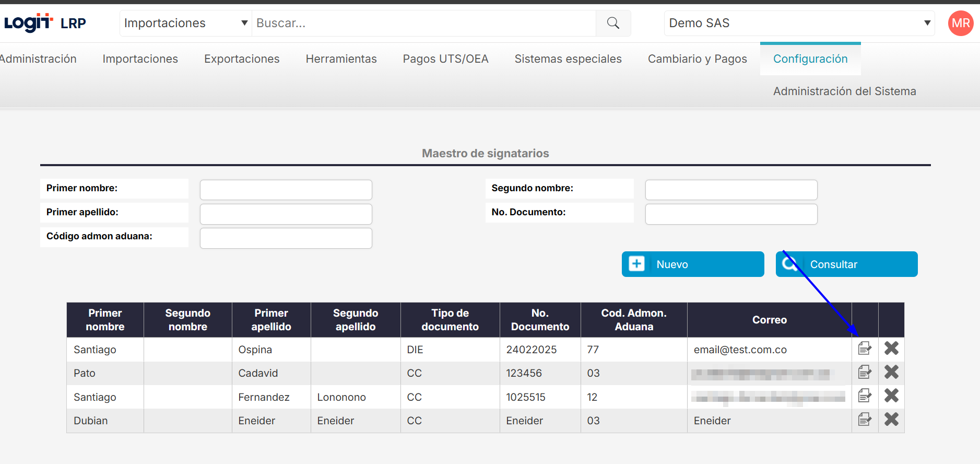Open the MR user avatar

[961, 23]
